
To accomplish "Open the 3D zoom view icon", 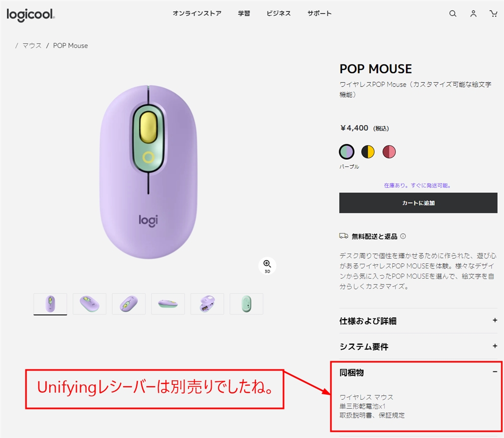I will pos(267,266).
